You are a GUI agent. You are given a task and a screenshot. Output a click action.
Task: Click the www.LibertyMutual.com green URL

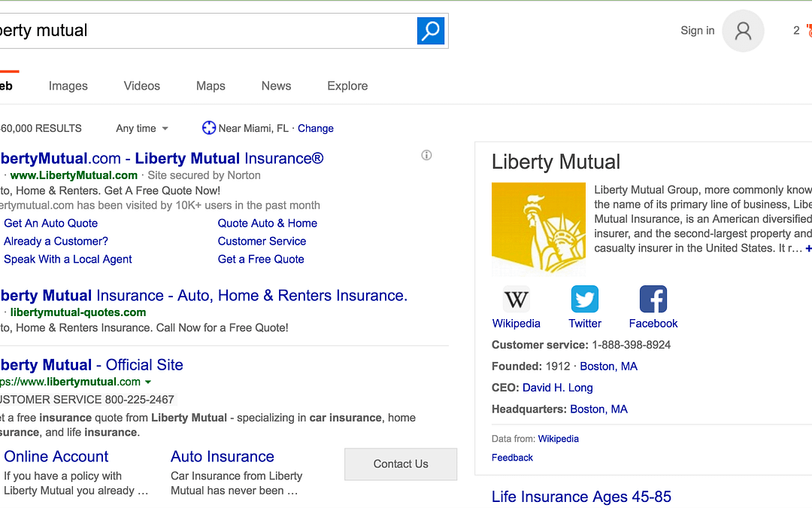click(x=74, y=175)
